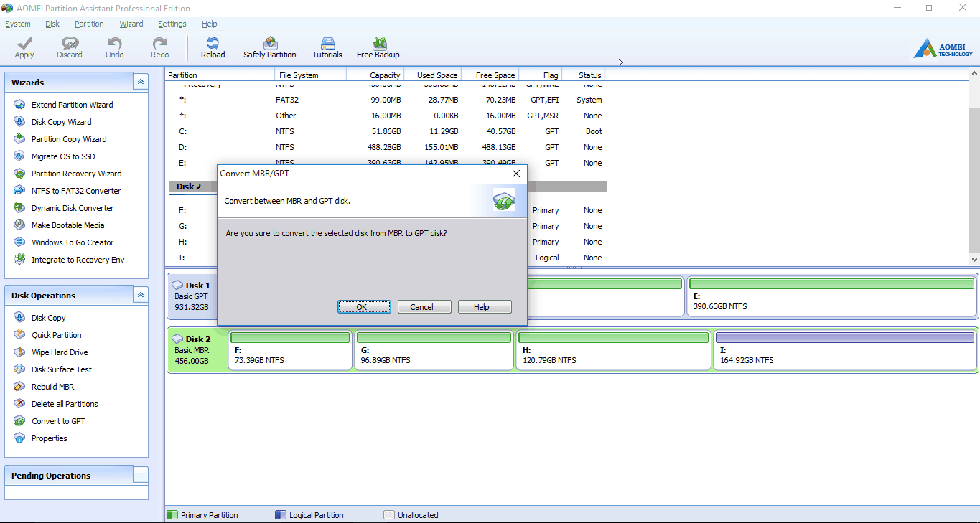Click the Delete all Partitions icon
The image size is (980, 523).
point(19,404)
